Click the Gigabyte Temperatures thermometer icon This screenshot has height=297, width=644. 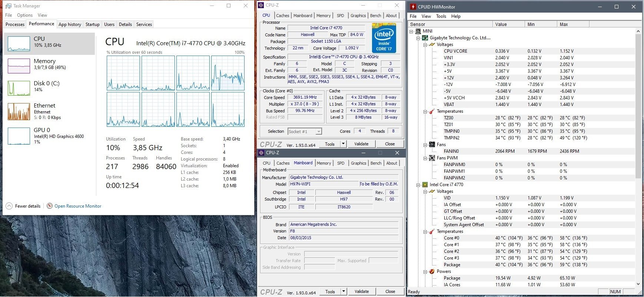point(432,111)
